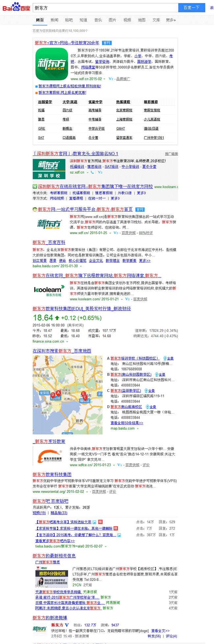Open the 深圳学校 新东方 logo image
This screenshot has width=214, height=644.
point(49,169)
